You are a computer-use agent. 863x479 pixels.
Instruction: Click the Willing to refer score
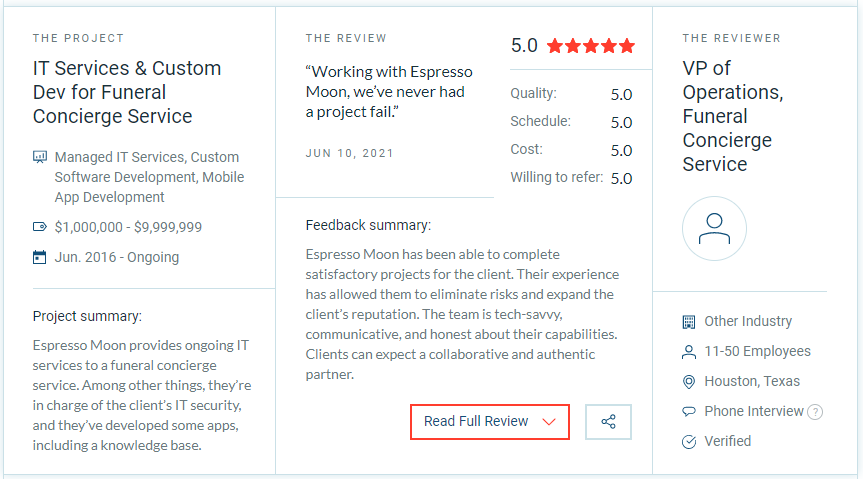621,178
